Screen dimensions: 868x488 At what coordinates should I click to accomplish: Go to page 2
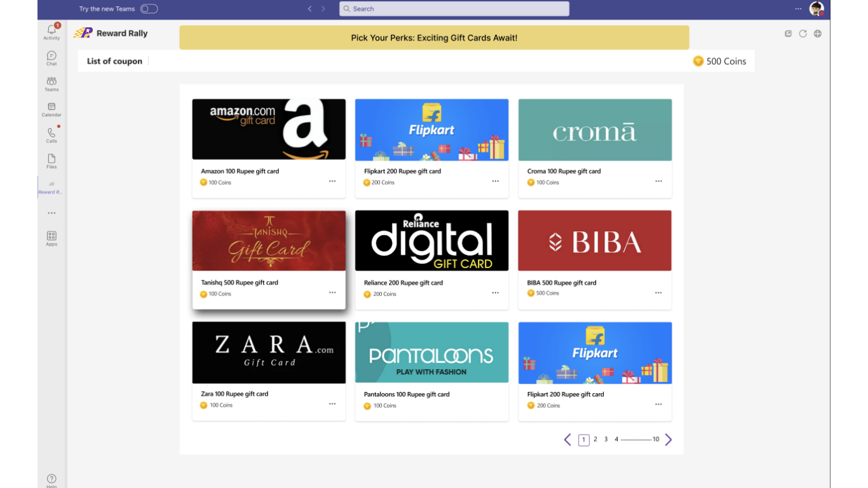point(595,439)
